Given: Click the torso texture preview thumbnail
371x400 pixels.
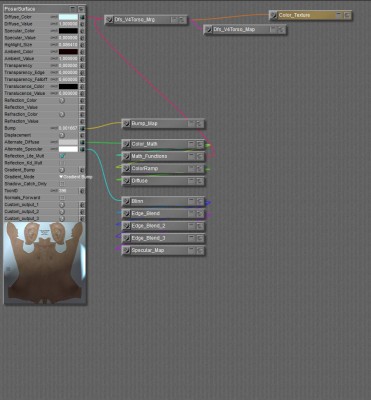Looking at the screenshot, I should 45,263.
